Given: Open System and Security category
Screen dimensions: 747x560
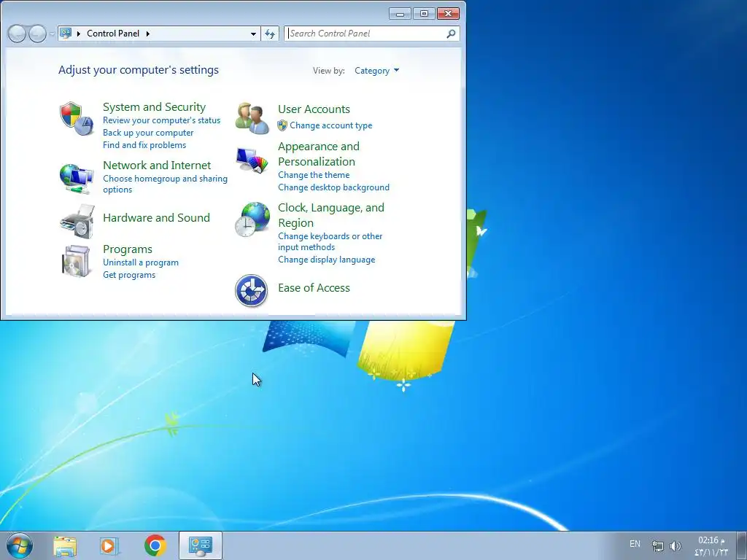Looking at the screenshot, I should (155, 106).
